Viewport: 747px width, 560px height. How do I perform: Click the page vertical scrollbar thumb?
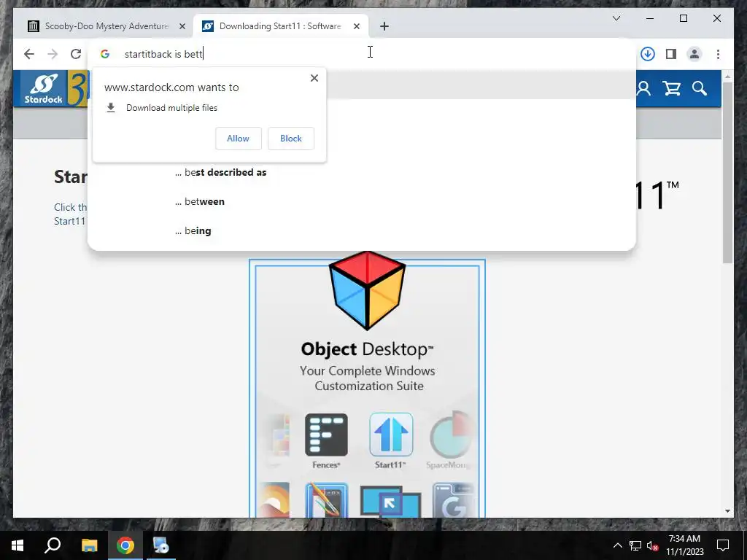click(x=727, y=173)
